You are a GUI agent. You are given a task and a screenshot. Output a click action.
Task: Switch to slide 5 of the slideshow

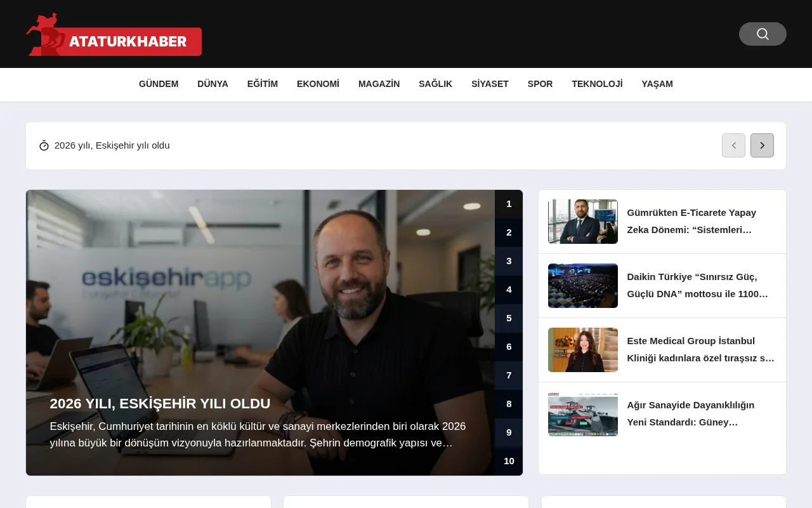pos(509,318)
